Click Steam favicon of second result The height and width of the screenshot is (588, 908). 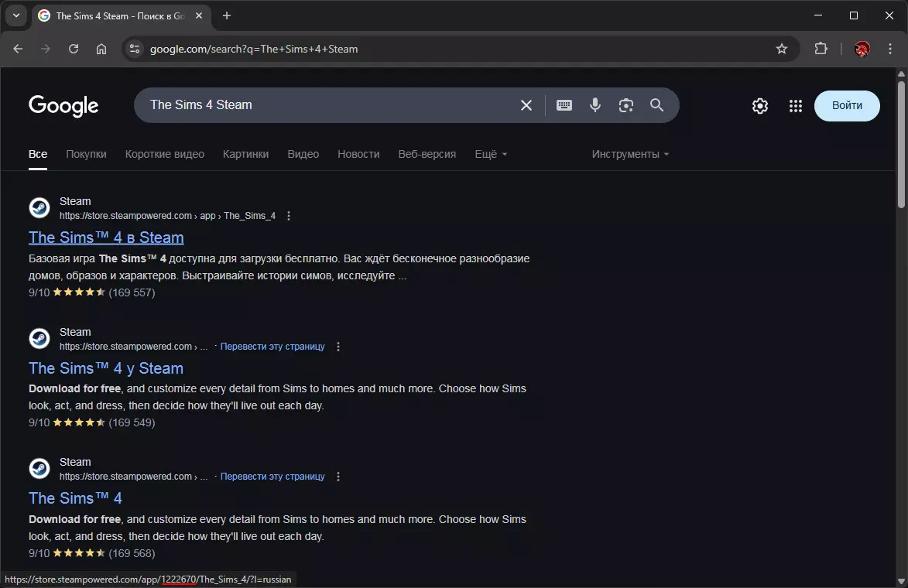pos(39,339)
